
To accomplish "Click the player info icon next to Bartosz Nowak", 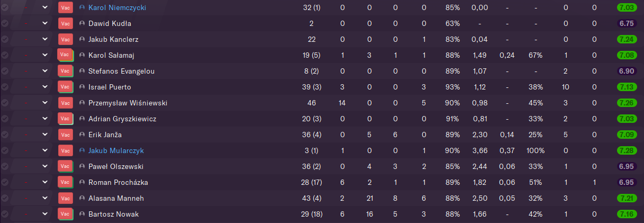I will pyautogui.click(x=81, y=215).
